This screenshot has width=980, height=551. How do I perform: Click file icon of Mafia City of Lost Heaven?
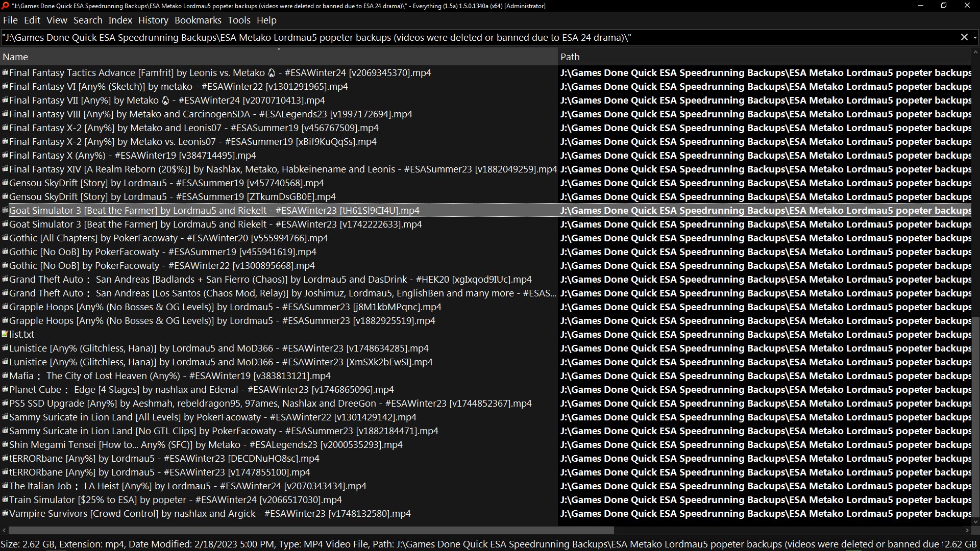[5, 375]
